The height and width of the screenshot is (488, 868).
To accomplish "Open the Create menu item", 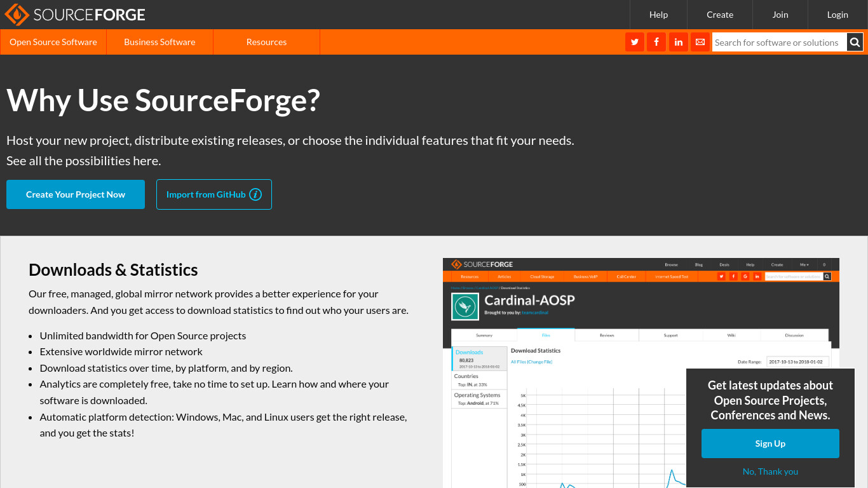I will pos(720,15).
